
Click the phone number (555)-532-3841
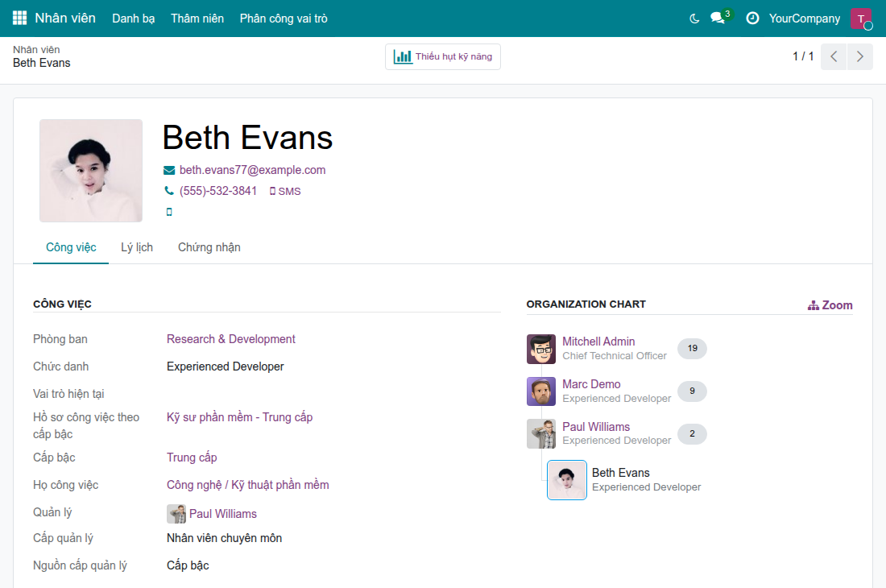tap(218, 191)
